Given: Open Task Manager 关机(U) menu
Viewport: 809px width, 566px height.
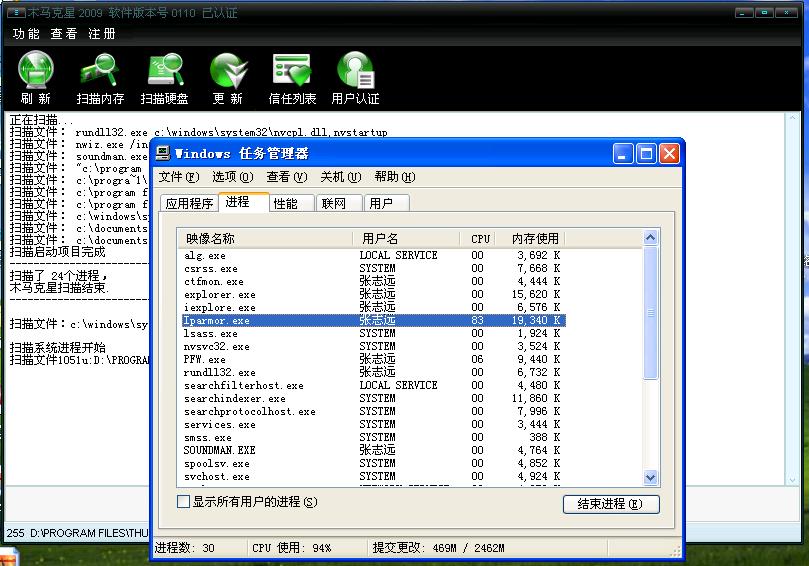Looking at the screenshot, I should click(341, 177).
